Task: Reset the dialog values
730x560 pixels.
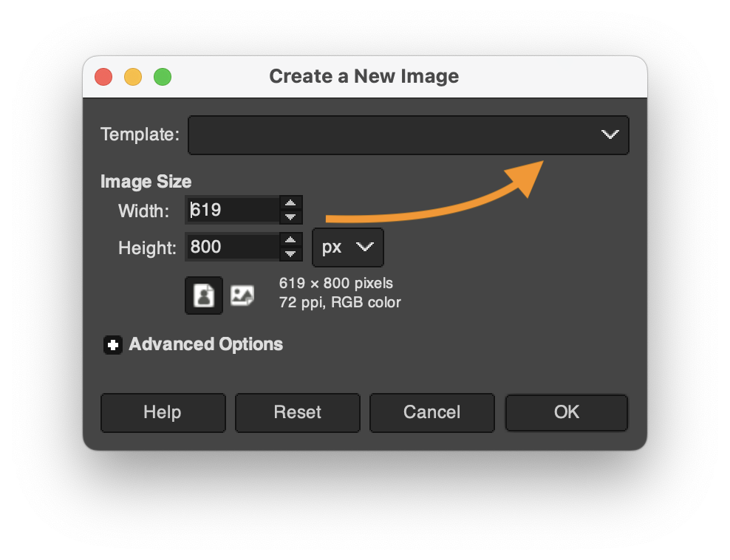Action: (297, 412)
